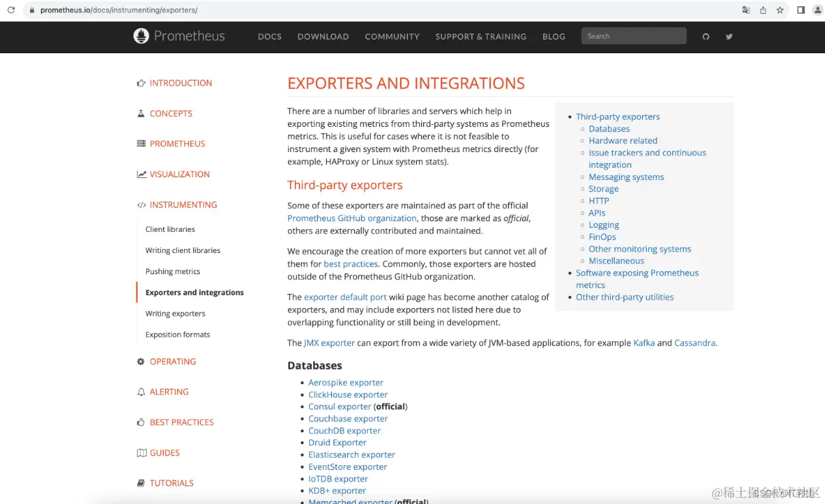Screen dimensions: 825x504
Task: Expand the PROMETHEUS sidebar section
Action: (177, 144)
